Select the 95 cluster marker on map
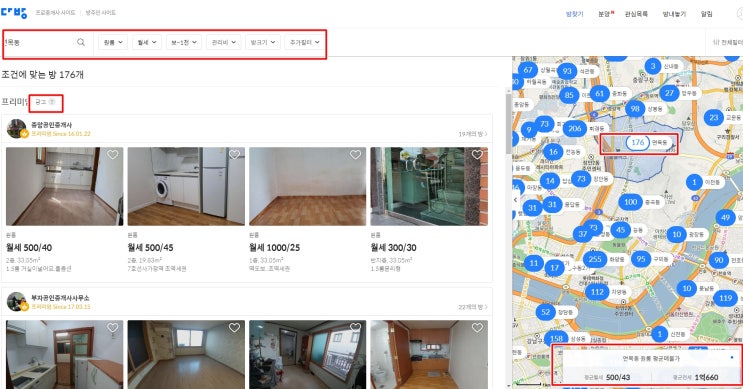Viewport: 743px width, 389px height. 641,259
